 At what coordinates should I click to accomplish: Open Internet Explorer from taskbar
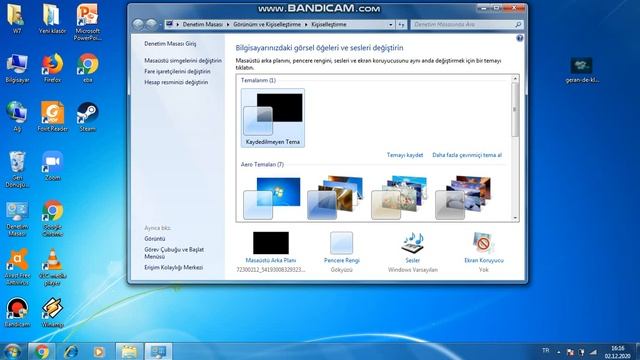coord(71,351)
